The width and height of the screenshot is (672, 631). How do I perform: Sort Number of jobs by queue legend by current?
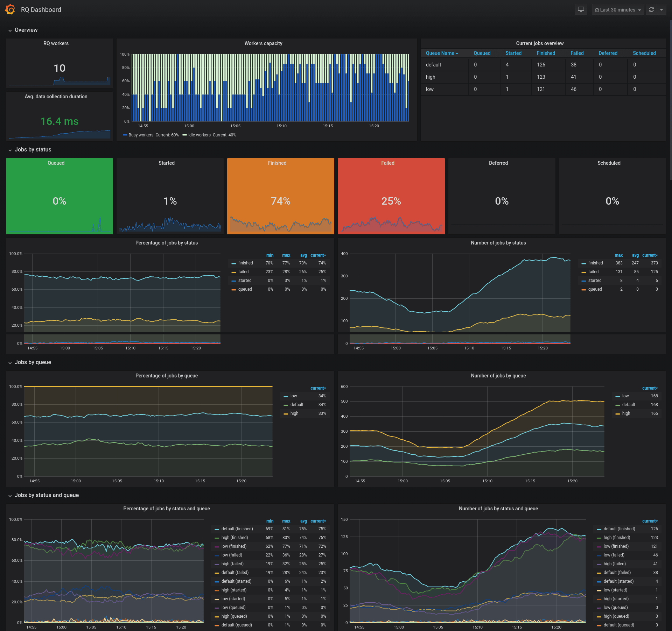pyautogui.click(x=650, y=388)
